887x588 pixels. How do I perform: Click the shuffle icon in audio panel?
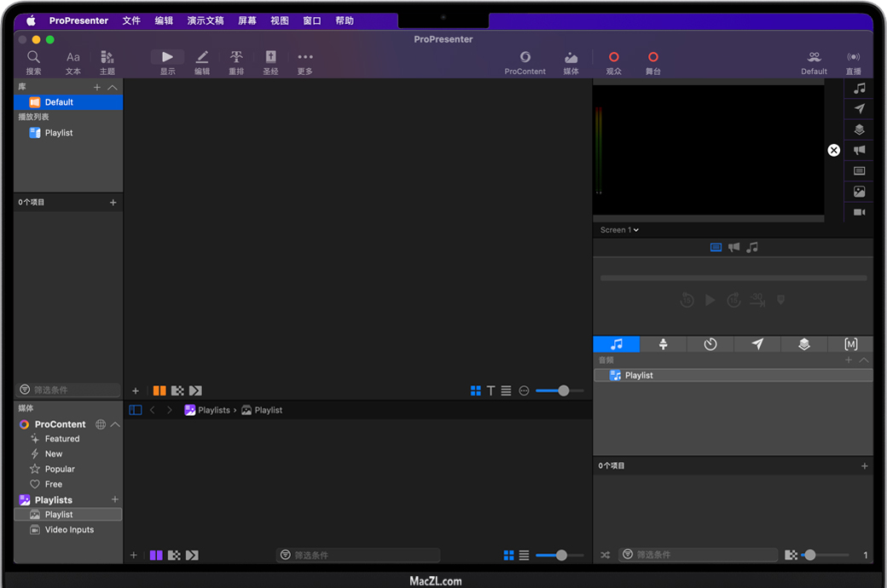[605, 555]
